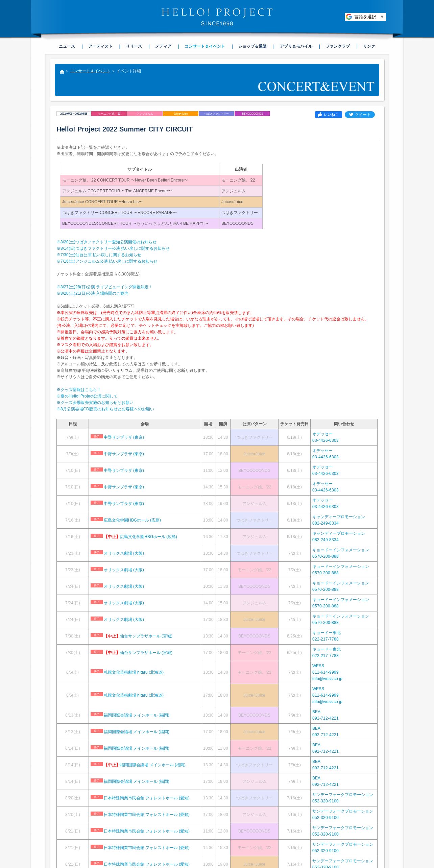434x868 pixels.
Task: Open the ライブビューイング開催決定 link
Action: point(104,287)
